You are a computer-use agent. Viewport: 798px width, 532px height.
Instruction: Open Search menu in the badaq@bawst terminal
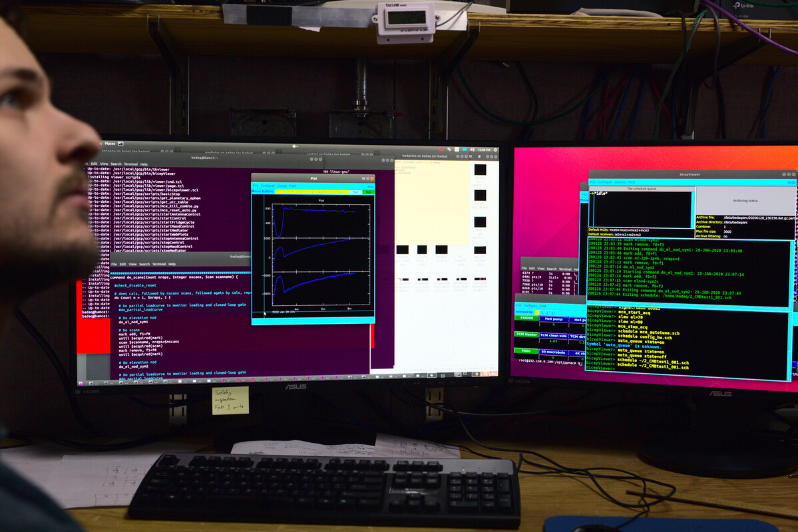point(116,164)
